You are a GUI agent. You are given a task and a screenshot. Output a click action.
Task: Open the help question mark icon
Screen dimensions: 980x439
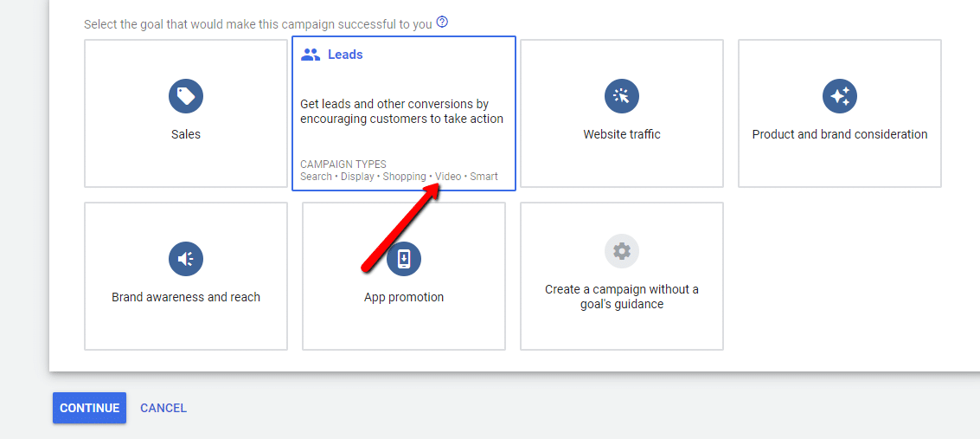coord(443,23)
